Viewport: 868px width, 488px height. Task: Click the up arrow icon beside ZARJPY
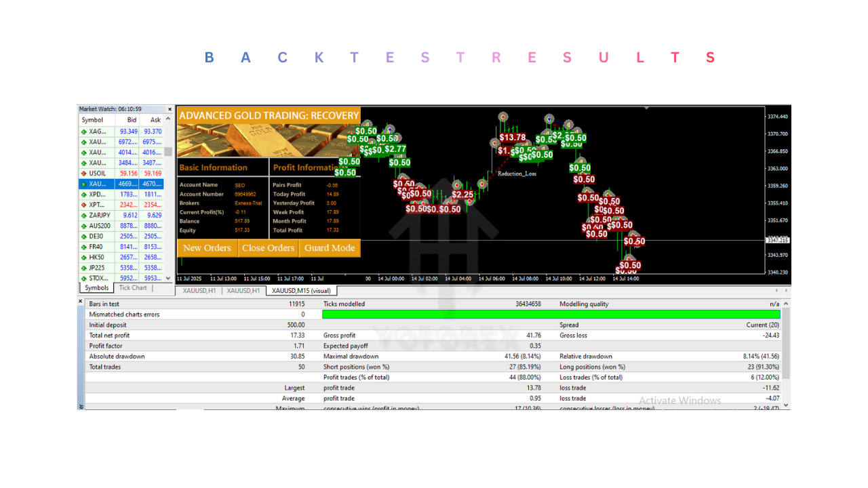point(84,215)
